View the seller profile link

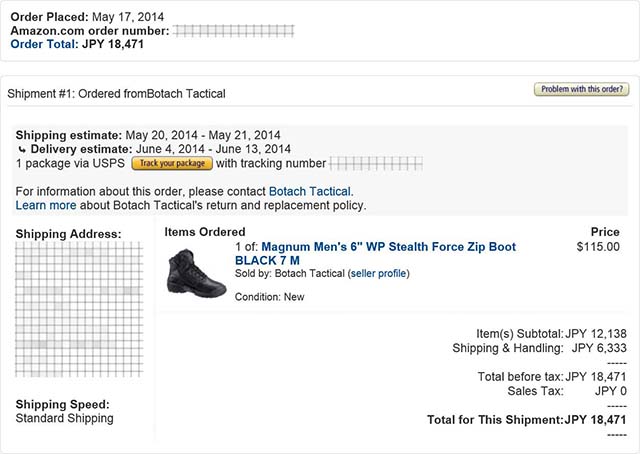[x=379, y=273]
